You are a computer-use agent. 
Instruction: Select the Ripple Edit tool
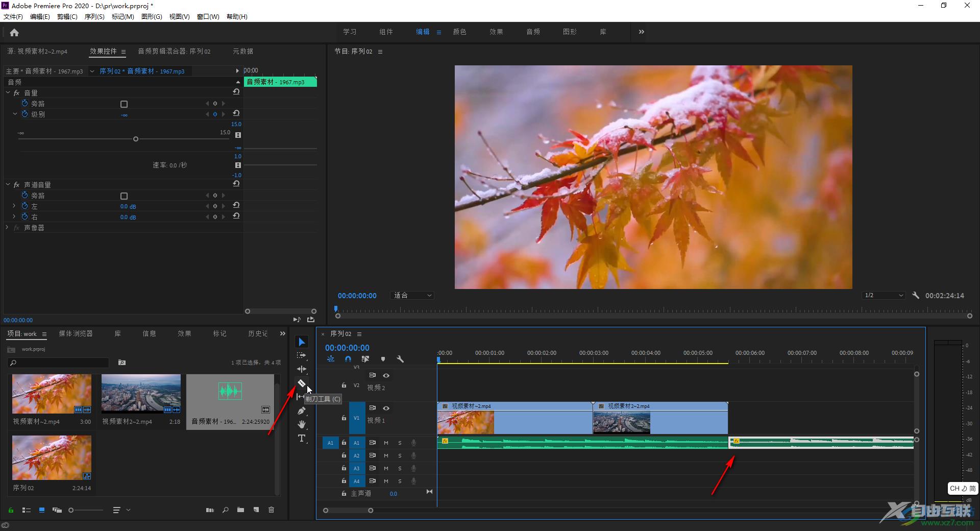pos(302,369)
